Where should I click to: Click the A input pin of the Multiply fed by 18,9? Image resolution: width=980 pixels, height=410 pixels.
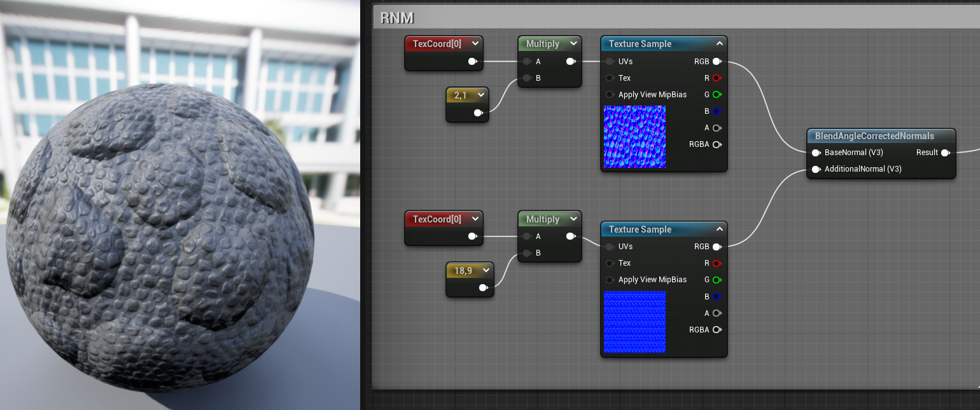point(527,236)
